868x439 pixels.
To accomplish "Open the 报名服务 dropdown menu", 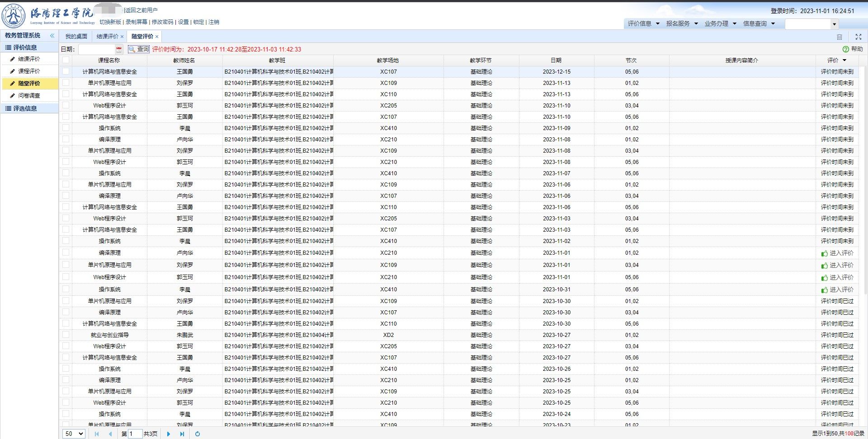I will pyautogui.click(x=682, y=23).
